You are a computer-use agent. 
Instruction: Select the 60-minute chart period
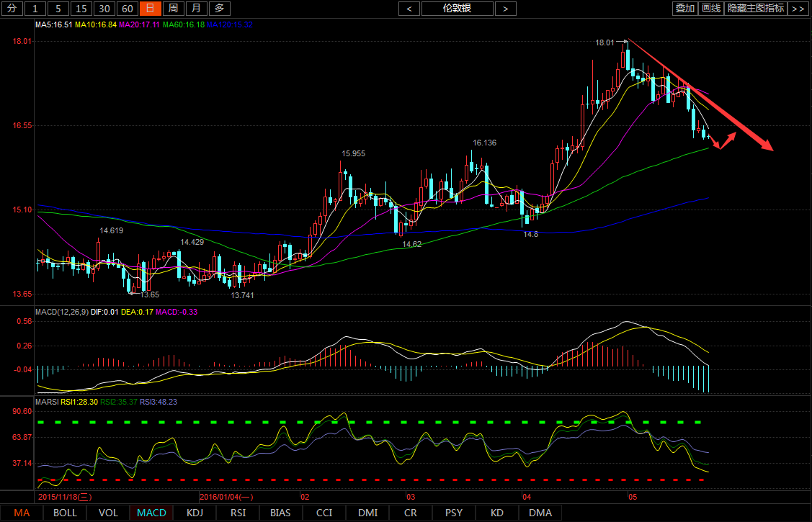point(127,9)
